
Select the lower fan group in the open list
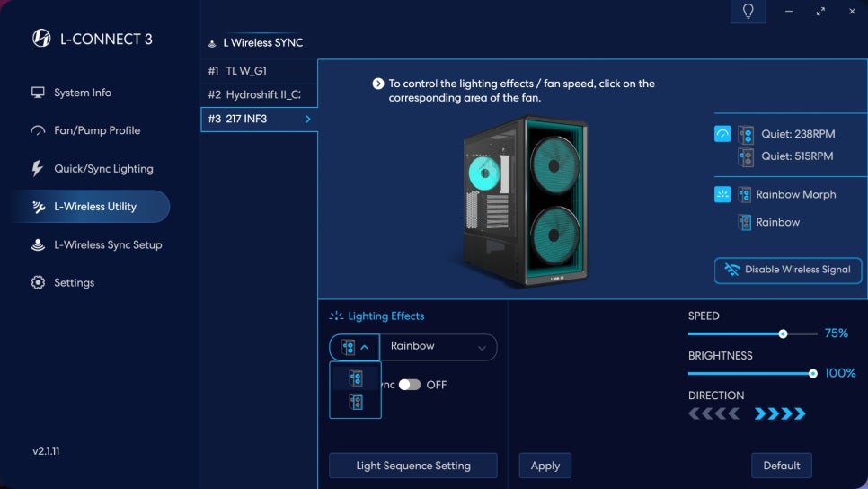pyautogui.click(x=356, y=402)
